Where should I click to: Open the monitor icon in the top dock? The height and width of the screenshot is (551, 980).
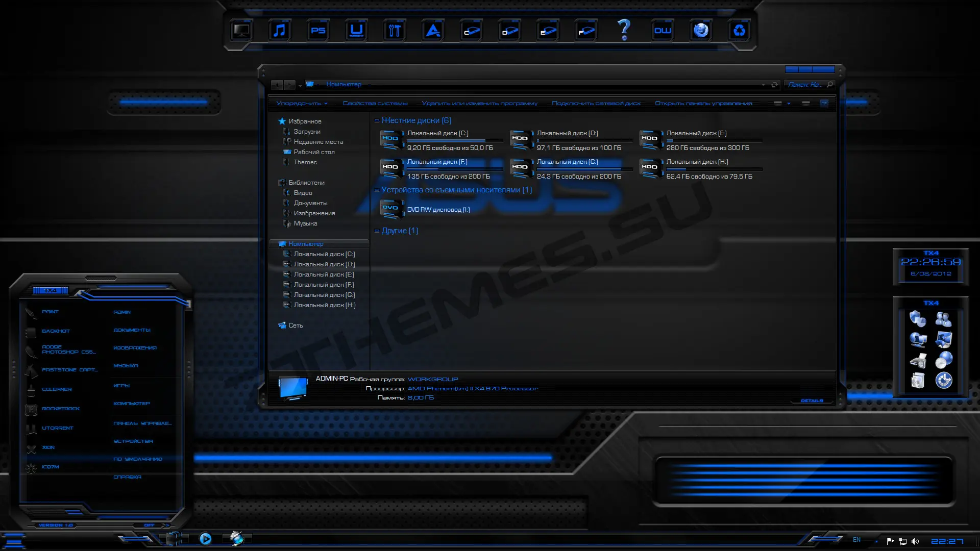241,31
